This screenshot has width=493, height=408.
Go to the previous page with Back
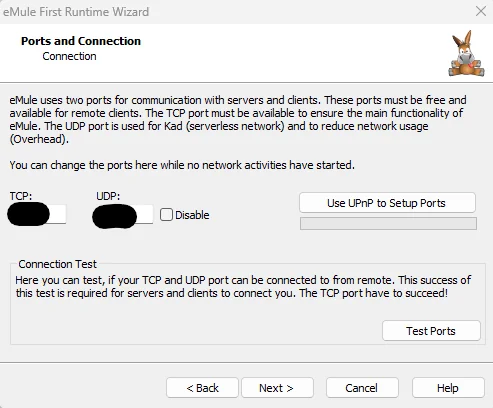[x=202, y=388]
